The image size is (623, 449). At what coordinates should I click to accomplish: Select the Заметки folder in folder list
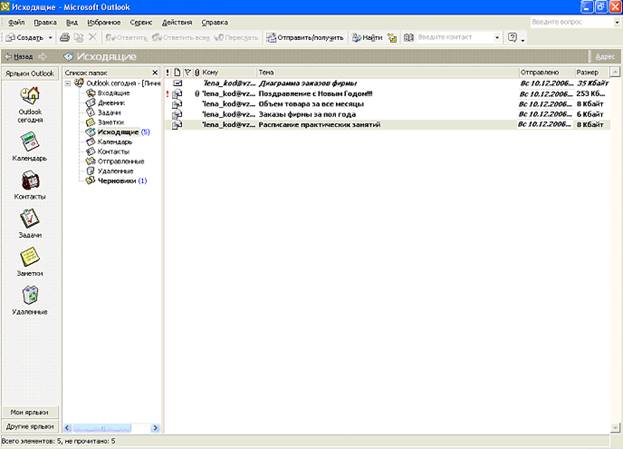point(111,122)
